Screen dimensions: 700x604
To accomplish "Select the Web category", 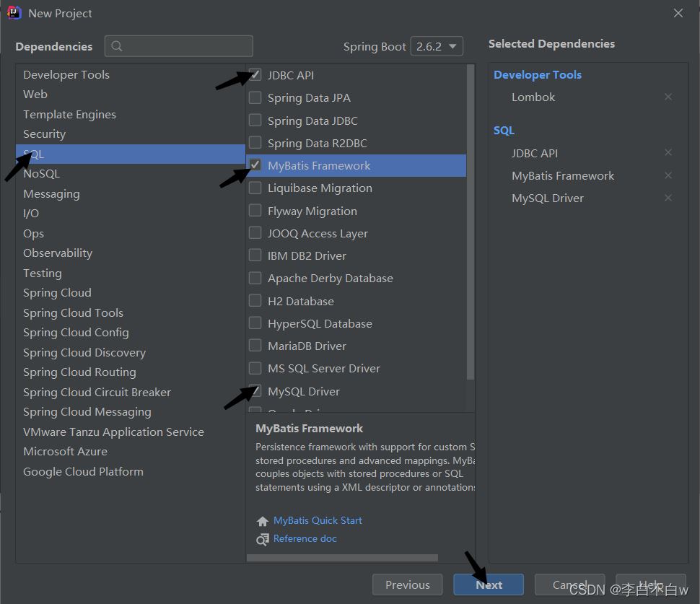I will pyautogui.click(x=131, y=95).
